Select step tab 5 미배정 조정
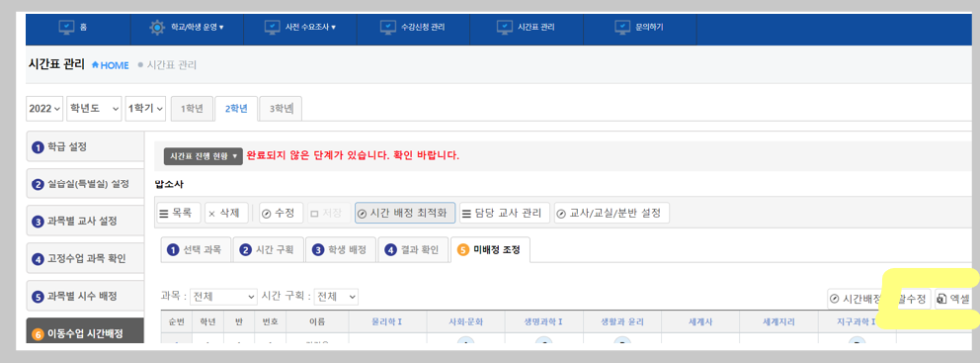The height and width of the screenshot is (363, 980). tap(490, 250)
